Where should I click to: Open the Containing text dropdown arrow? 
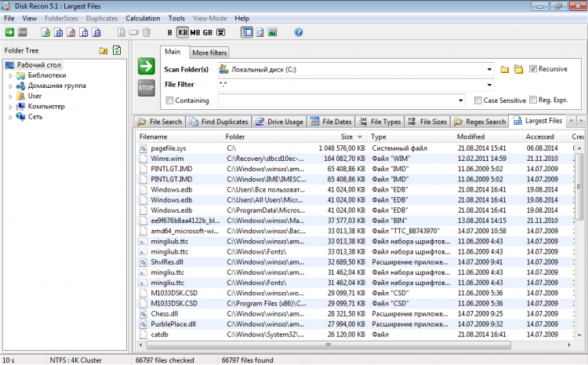pyautogui.click(x=460, y=100)
